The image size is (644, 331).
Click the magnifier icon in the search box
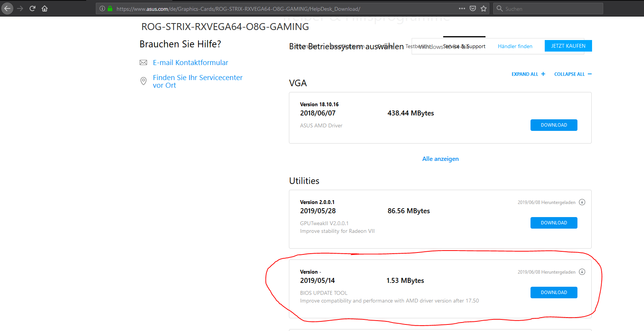click(499, 8)
